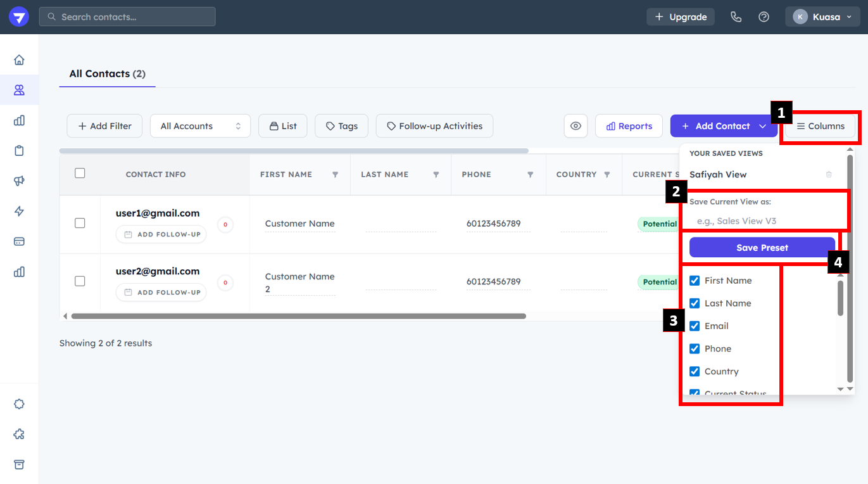The height and width of the screenshot is (484, 868).
Task: Load the Safiyah View saved preset
Action: tap(718, 174)
